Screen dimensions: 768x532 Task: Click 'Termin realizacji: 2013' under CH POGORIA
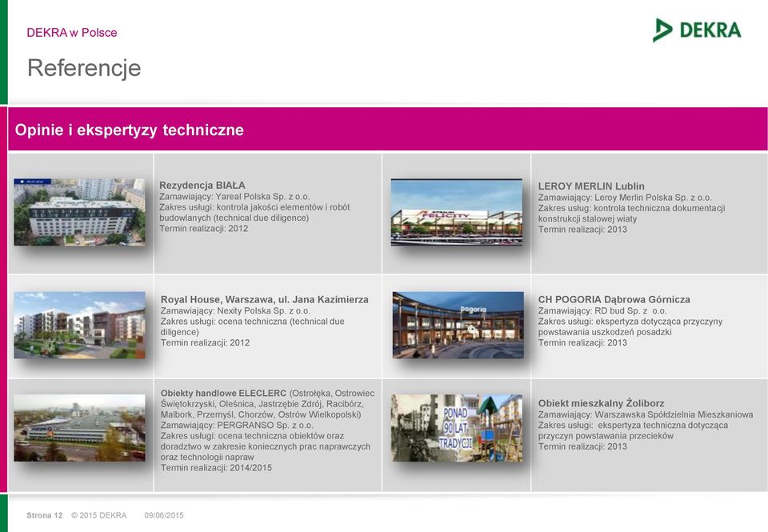[x=582, y=342]
